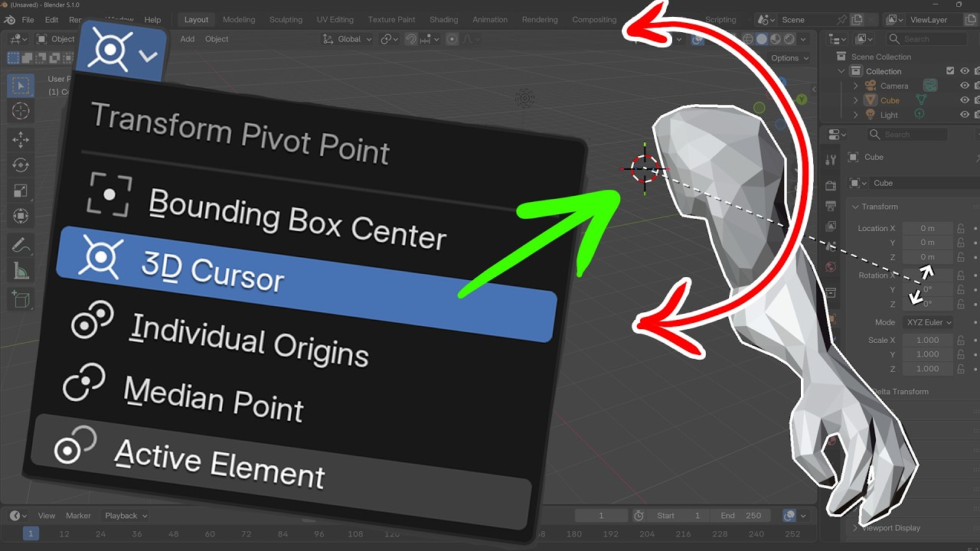Click the Scale X value field
Image resolution: width=980 pixels, height=551 pixels.
pyautogui.click(x=927, y=340)
